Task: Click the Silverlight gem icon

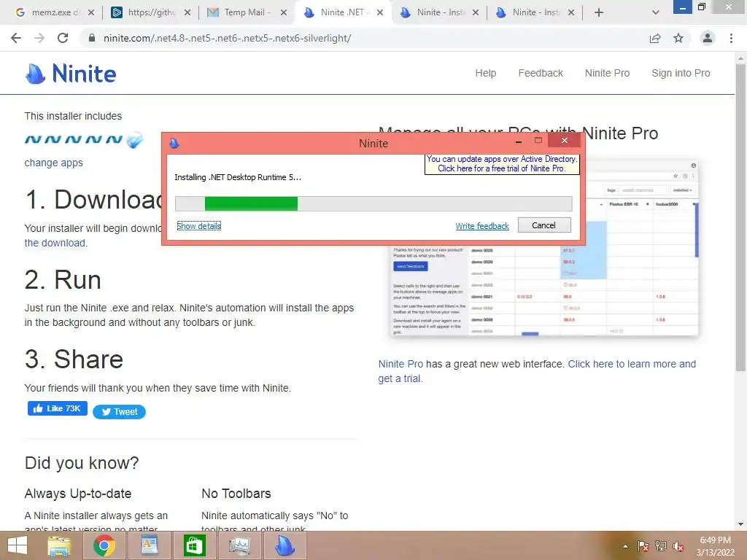Action: [135, 139]
